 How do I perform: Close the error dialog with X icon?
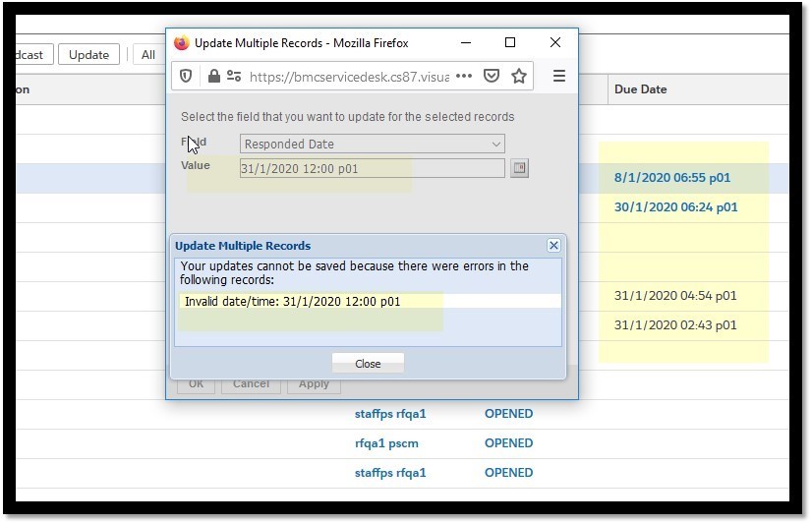pos(553,246)
